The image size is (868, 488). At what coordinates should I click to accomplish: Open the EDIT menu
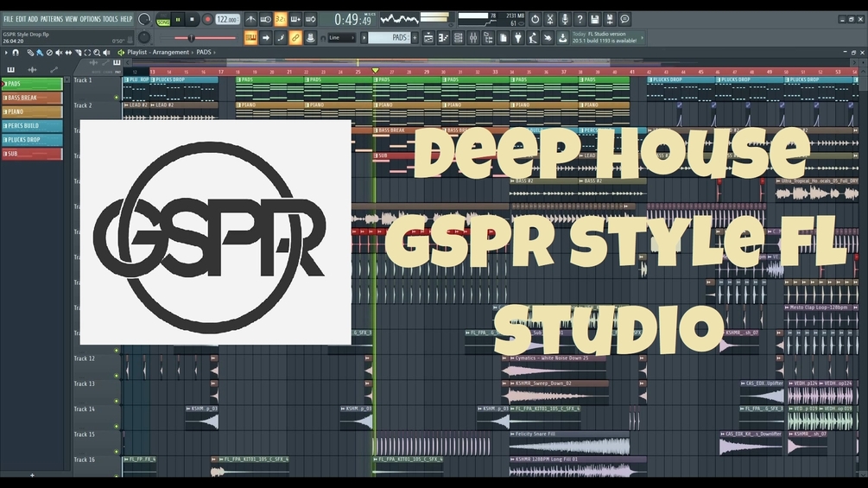pos(21,19)
